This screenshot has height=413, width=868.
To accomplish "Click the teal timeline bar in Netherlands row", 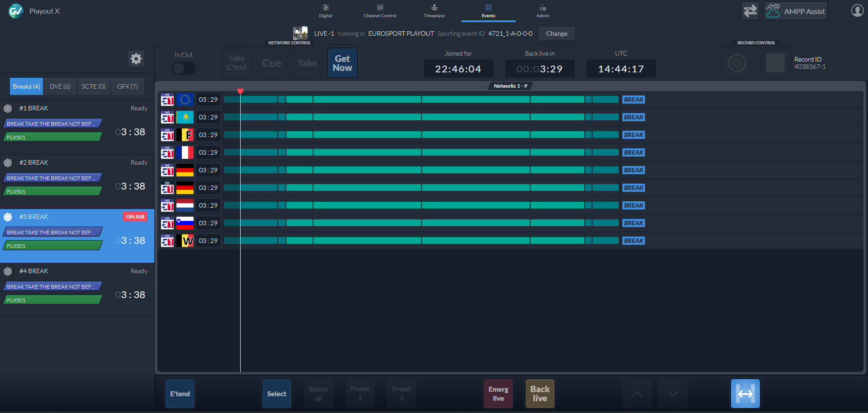I will (x=421, y=205).
